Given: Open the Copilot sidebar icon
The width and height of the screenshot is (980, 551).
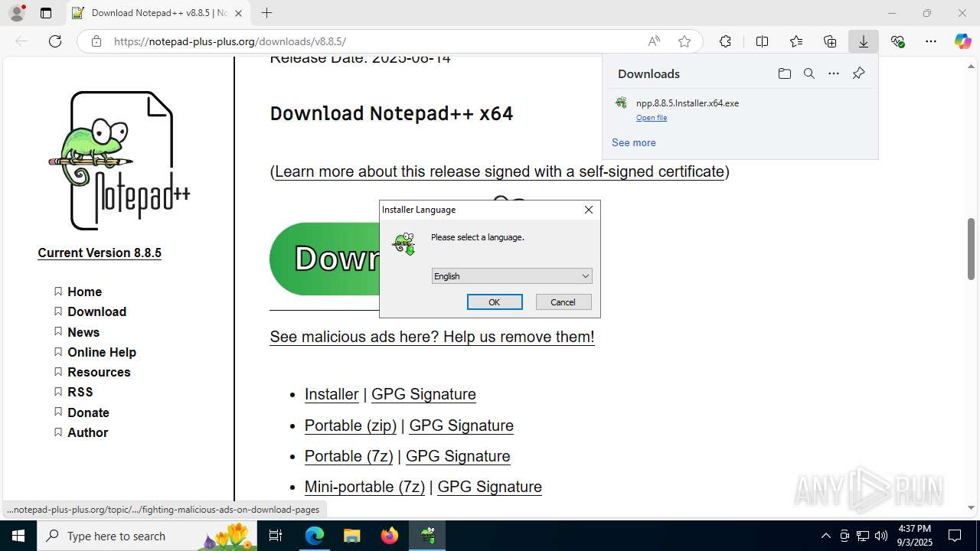Looking at the screenshot, I should pos(962,41).
